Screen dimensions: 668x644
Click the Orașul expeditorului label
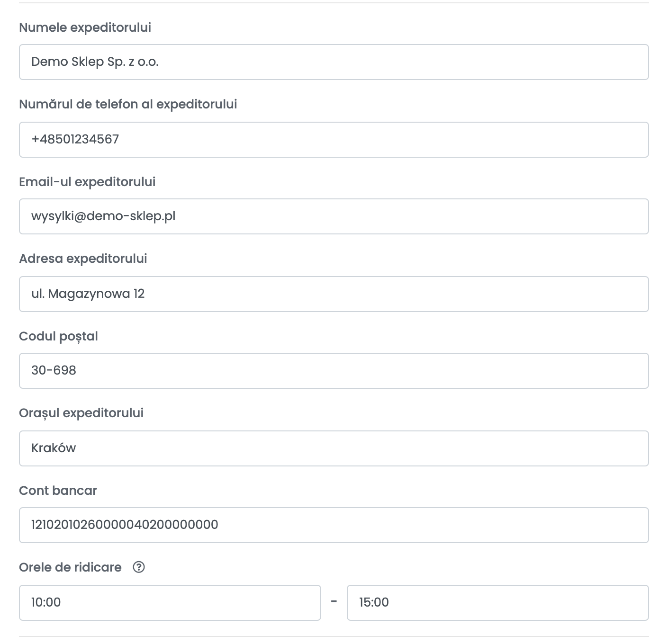coord(81,413)
